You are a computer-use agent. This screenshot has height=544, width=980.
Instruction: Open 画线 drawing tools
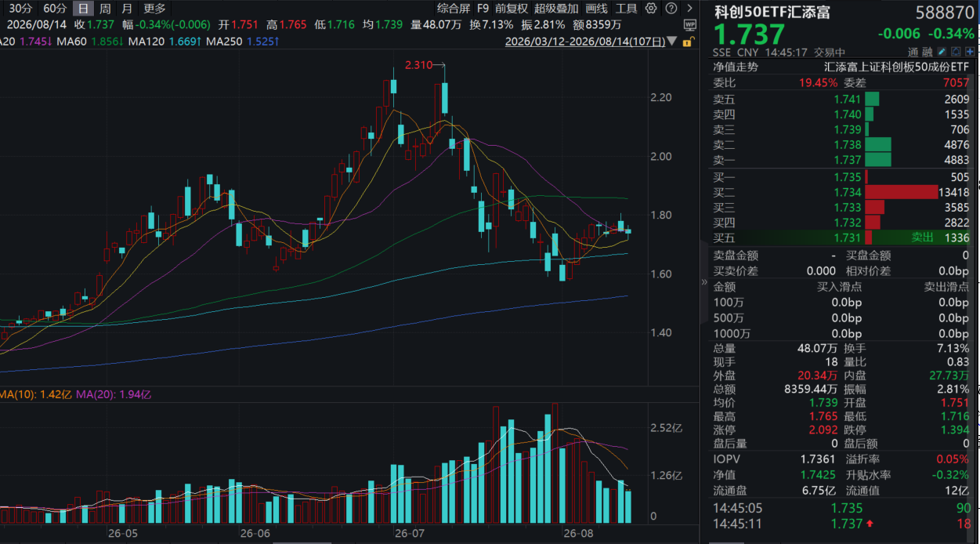click(x=596, y=9)
